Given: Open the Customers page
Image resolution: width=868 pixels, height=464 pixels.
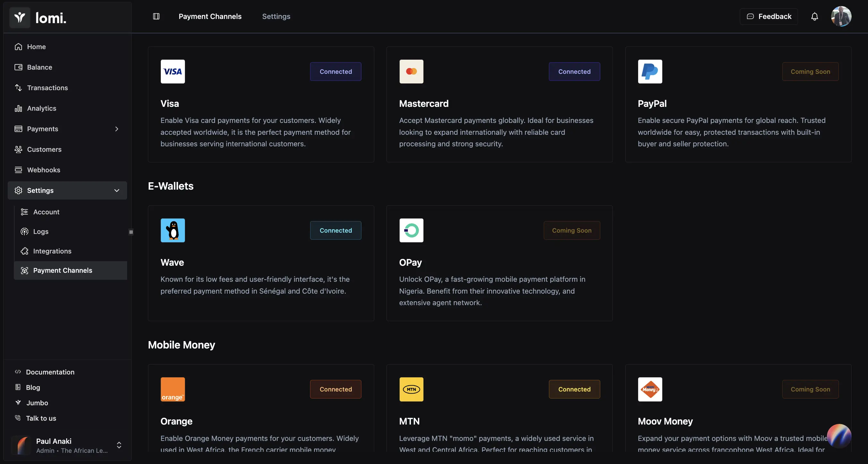Looking at the screenshot, I should click(67, 149).
